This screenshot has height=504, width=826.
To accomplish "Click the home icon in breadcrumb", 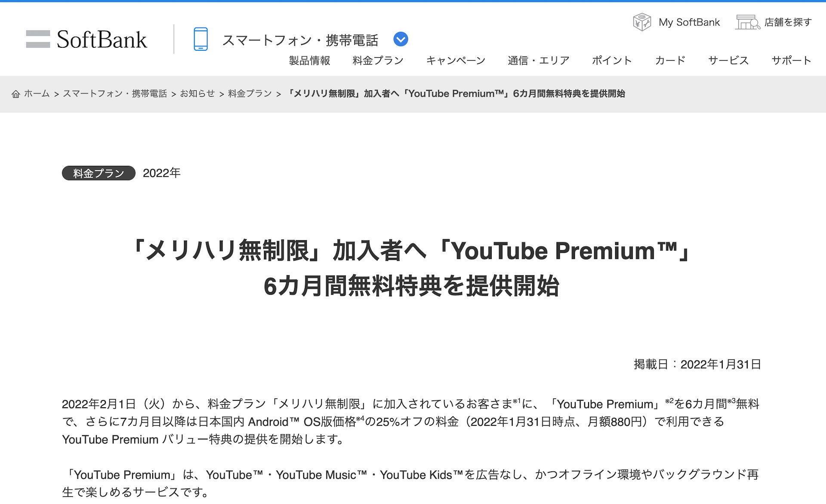I will [x=16, y=94].
